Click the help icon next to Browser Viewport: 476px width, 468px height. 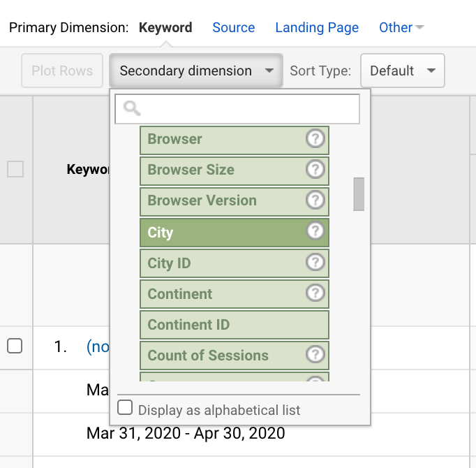pyautogui.click(x=315, y=140)
